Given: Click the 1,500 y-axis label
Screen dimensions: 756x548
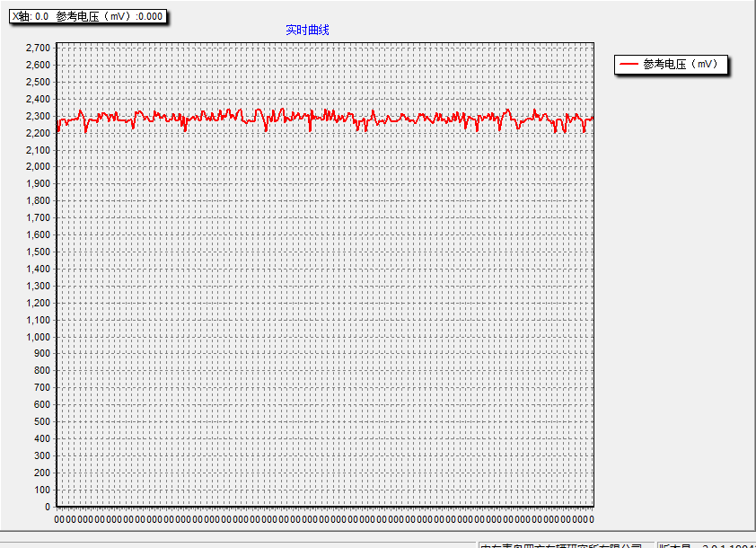Looking at the screenshot, I should pos(38,252).
